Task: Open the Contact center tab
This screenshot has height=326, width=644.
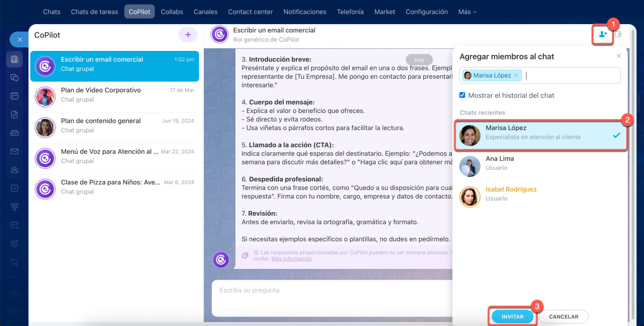Action: [x=250, y=12]
